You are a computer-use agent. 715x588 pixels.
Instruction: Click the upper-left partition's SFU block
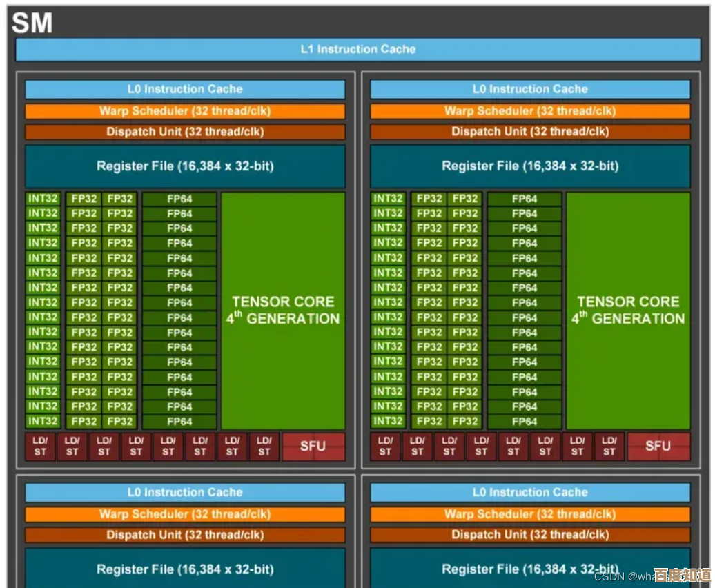tap(313, 447)
